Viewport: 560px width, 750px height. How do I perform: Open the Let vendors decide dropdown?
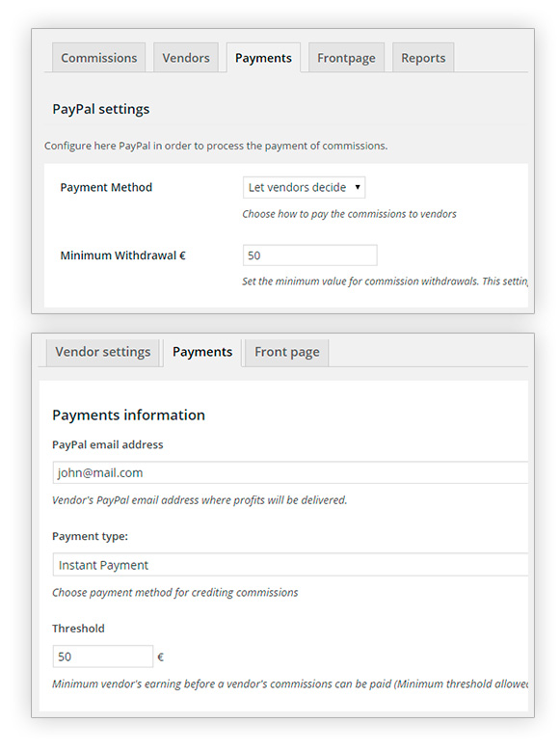click(x=305, y=187)
